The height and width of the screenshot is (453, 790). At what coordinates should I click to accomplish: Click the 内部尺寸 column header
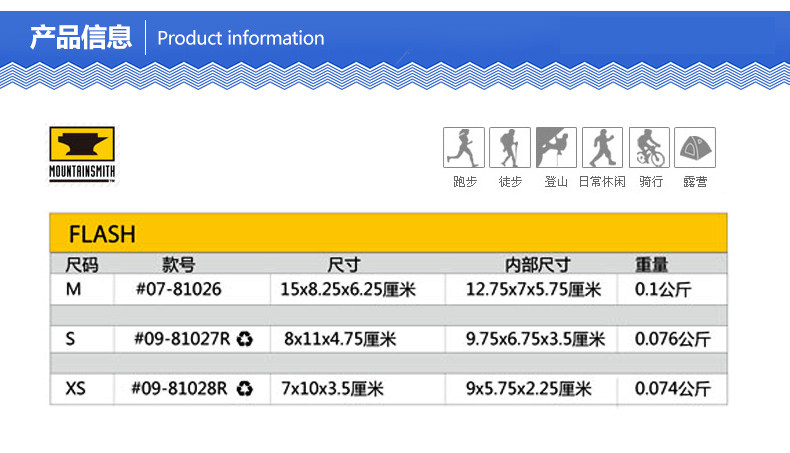[538, 265]
